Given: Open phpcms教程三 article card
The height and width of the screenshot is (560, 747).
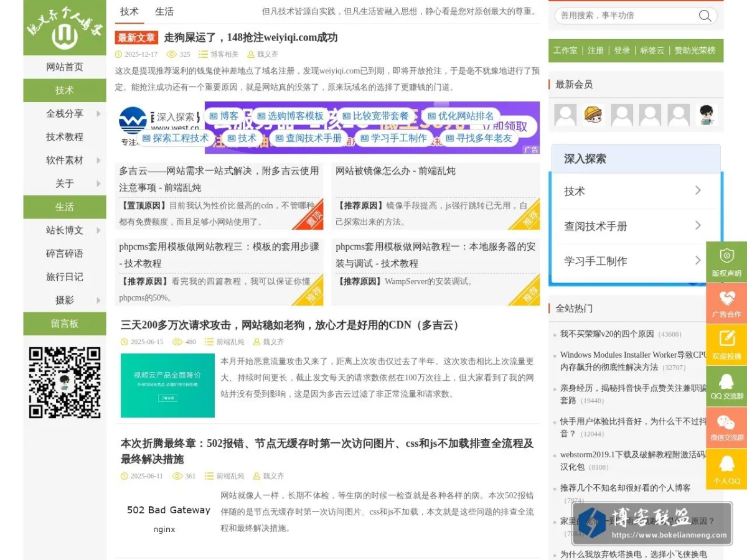Looking at the screenshot, I should click(x=219, y=272).
